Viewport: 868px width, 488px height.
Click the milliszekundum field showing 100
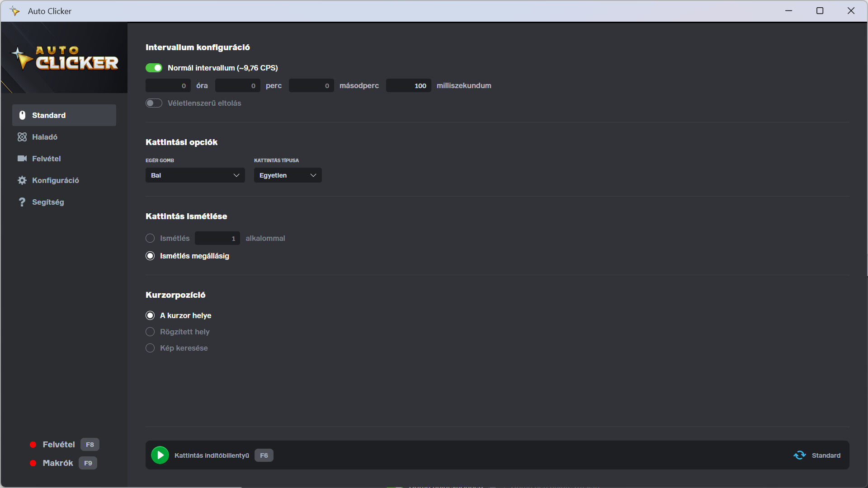(409, 85)
